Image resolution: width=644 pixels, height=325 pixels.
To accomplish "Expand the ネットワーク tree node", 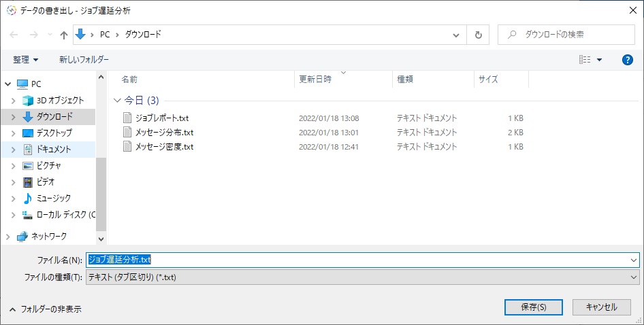I will [7, 237].
